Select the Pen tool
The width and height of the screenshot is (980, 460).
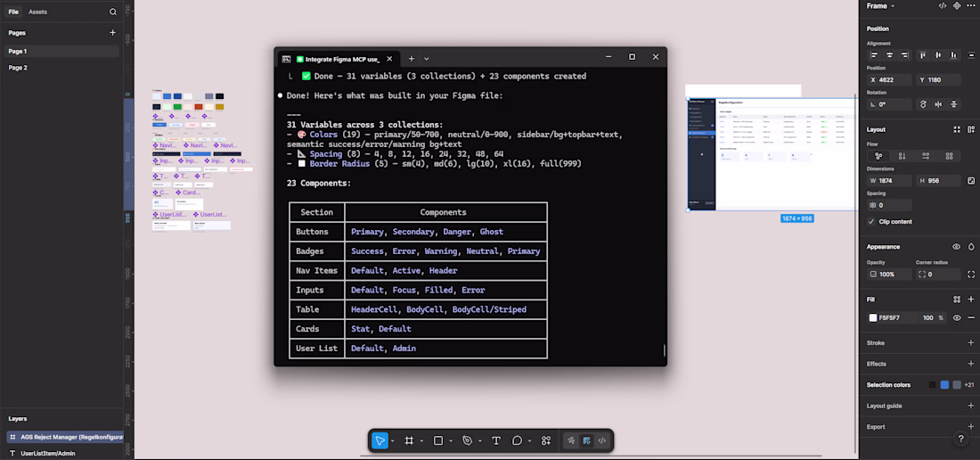(x=467, y=440)
